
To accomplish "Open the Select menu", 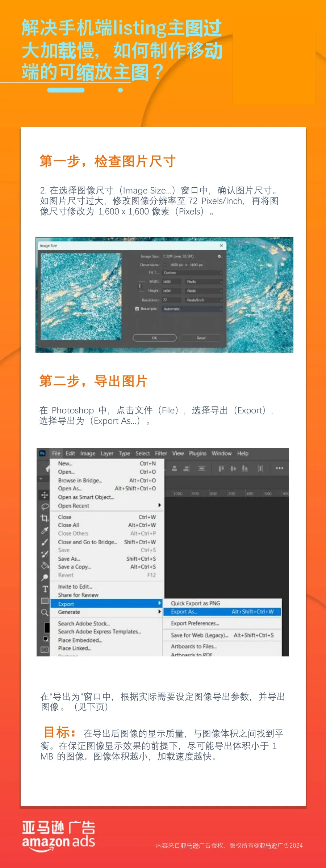I will [x=143, y=454].
